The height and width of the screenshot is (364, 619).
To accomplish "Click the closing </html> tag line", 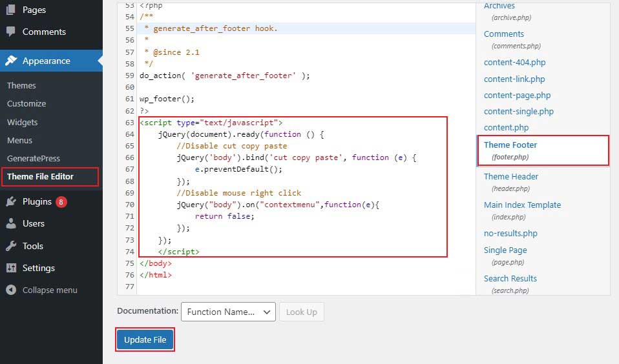I will (156, 275).
